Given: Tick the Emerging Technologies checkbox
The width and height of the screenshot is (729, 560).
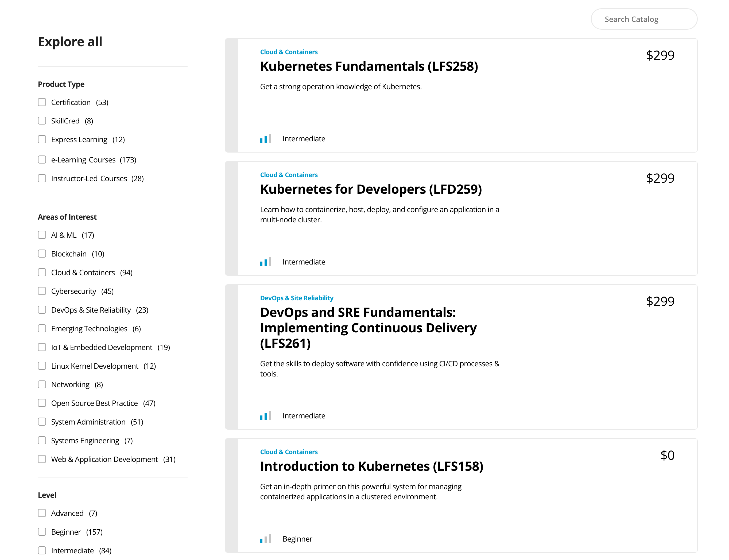Looking at the screenshot, I should click(42, 328).
